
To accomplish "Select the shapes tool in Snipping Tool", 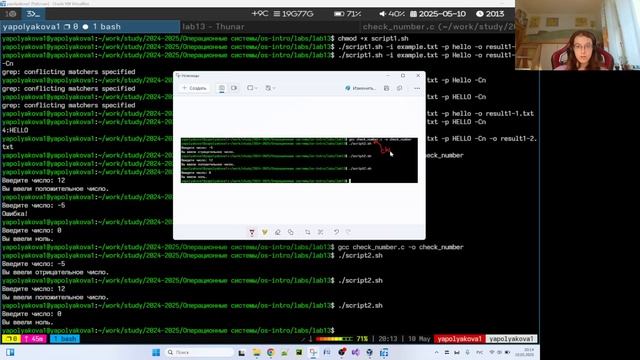I will (x=291, y=232).
